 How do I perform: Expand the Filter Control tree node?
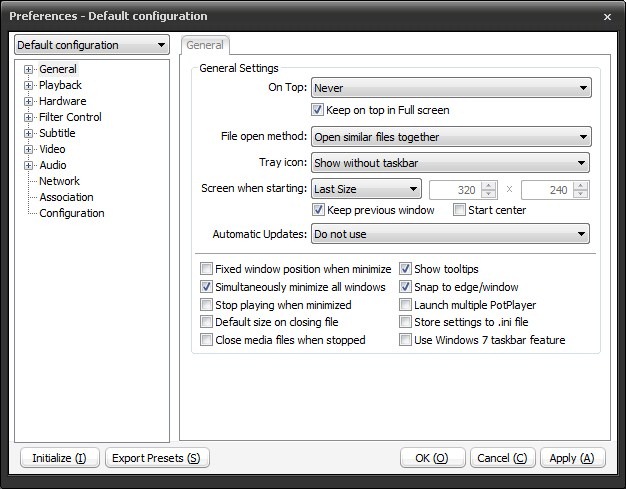click(28, 117)
